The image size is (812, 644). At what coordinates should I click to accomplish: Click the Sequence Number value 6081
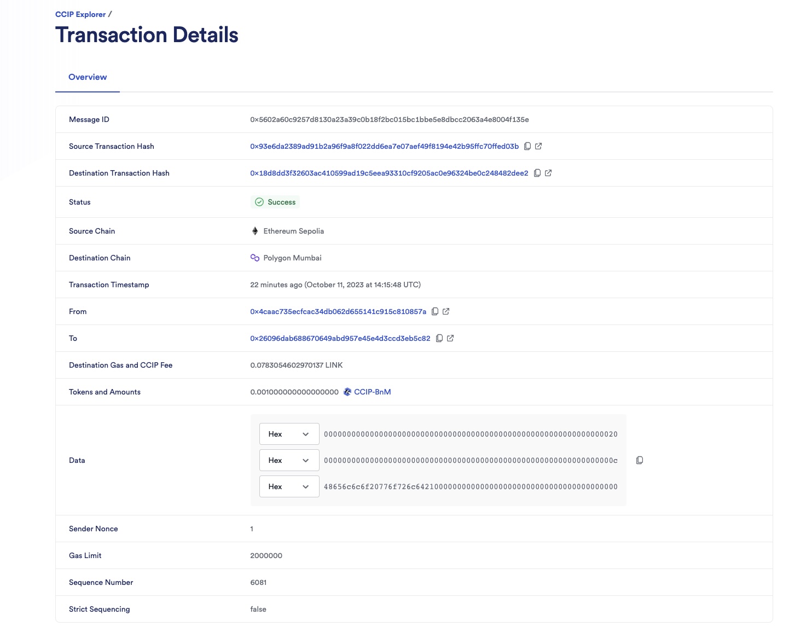click(258, 582)
